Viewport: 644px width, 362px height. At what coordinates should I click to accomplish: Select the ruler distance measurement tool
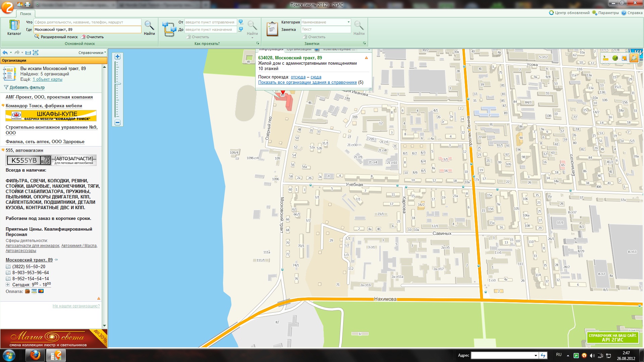tap(606, 58)
